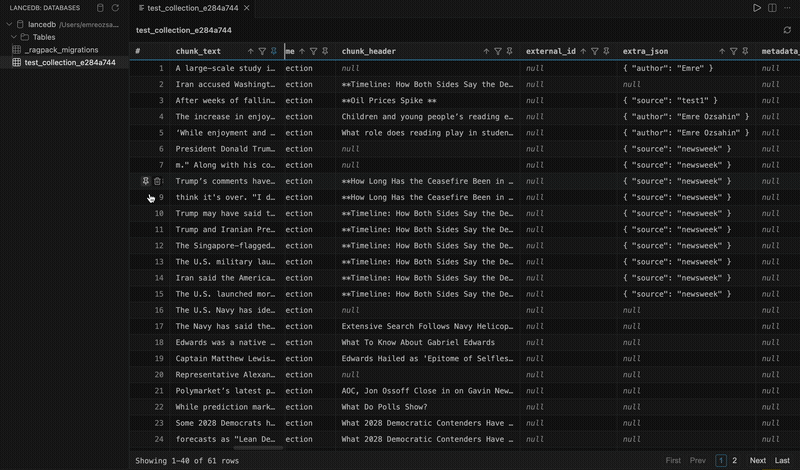
Task: Sort the extra_json column
Action: tap(722, 51)
